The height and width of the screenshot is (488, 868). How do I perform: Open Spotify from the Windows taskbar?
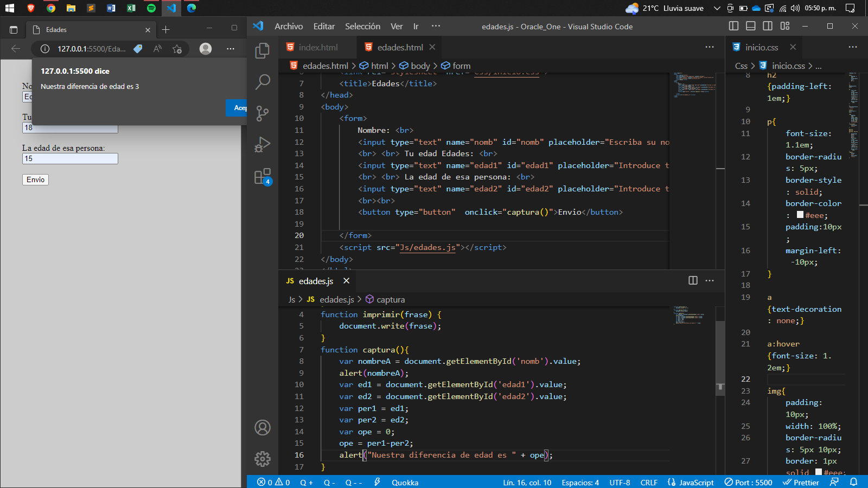point(151,8)
